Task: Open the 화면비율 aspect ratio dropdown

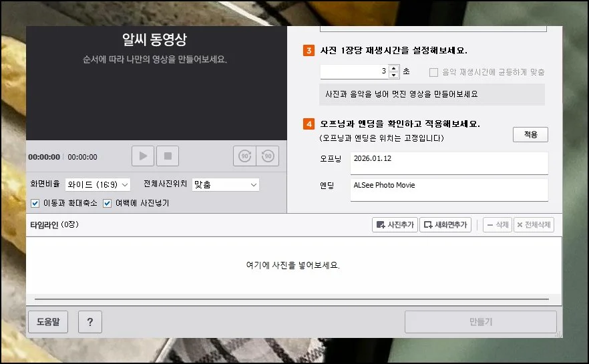Action: click(97, 184)
